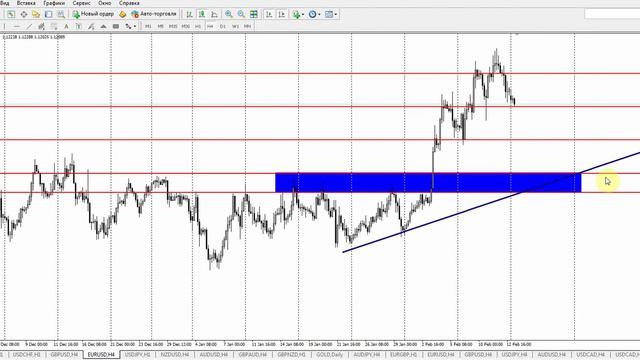Open the Графики menu

point(54,3)
